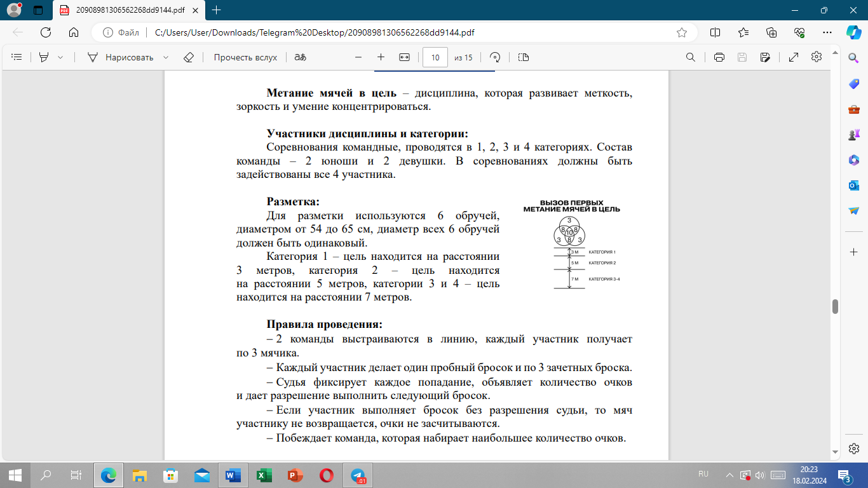
Task: Click the Прочесть вслух button
Action: point(245,57)
